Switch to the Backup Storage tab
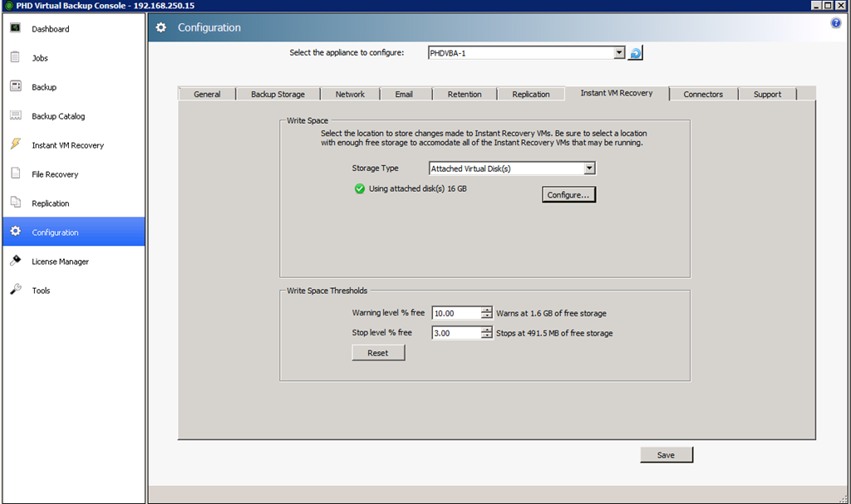This screenshot has width=851, height=504. tap(278, 94)
